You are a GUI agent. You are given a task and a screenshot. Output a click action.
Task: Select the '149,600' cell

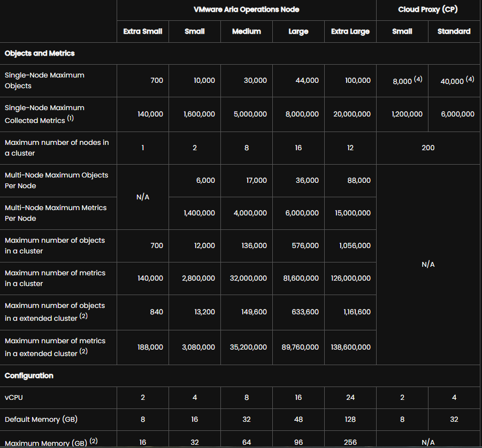pyautogui.click(x=254, y=312)
